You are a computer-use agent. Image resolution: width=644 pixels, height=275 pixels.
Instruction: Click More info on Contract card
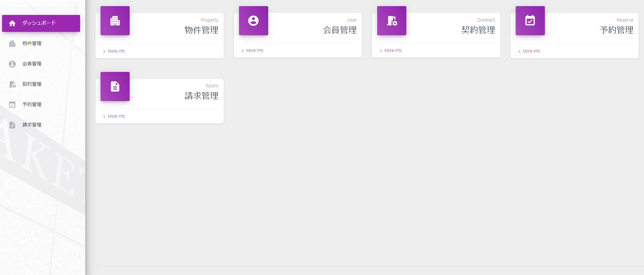(x=393, y=51)
